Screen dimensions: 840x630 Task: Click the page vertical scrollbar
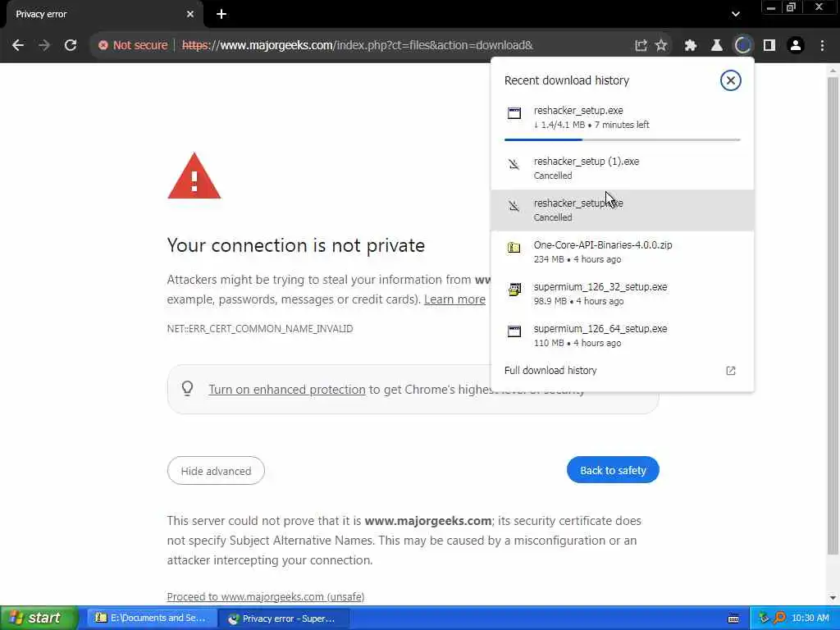pos(833,316)
